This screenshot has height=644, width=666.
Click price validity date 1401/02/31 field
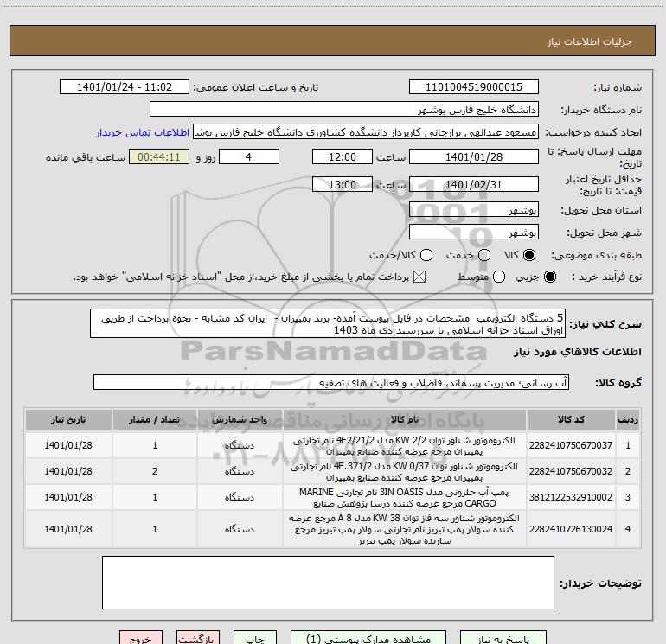474,184
